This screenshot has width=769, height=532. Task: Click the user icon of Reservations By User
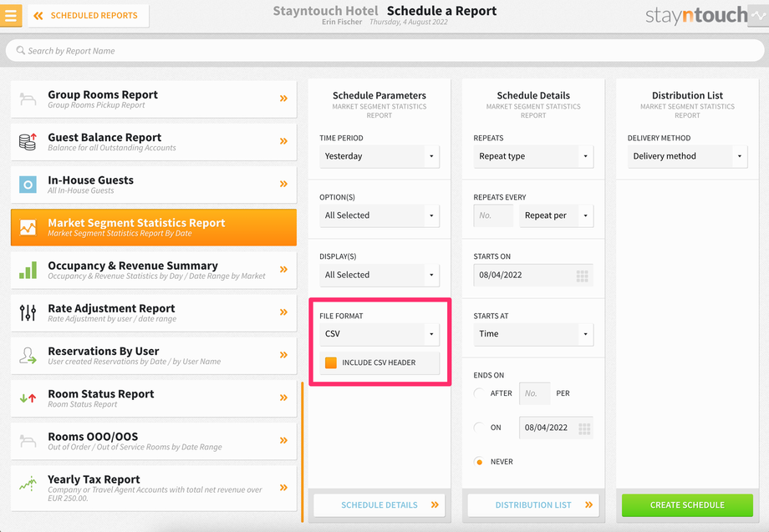pos(28,355)
